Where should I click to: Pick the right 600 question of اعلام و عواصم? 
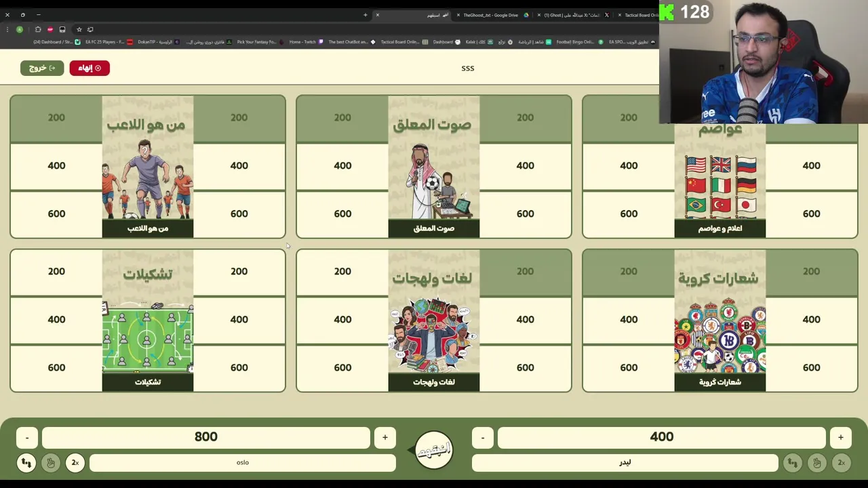point(812,214)
